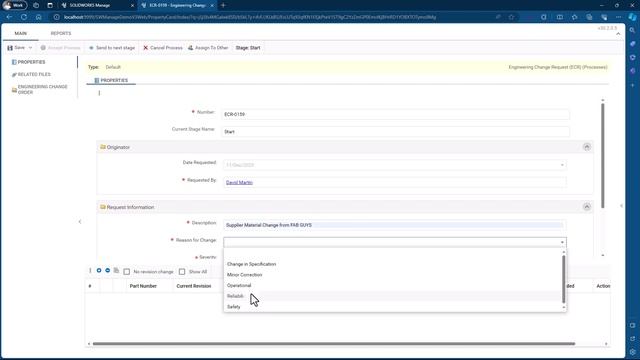Click the Number field containing ECR-0159
This screenshot has width=640, height=360.
coord(396,114)
